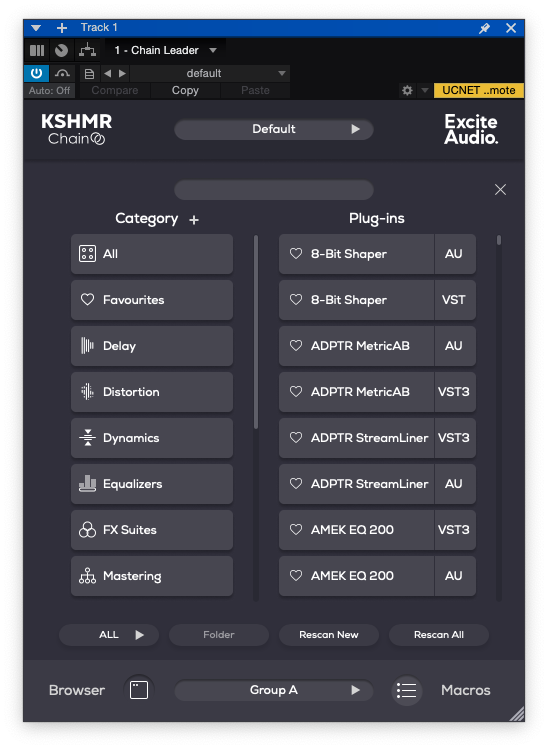Expand the 1 - Chain Leader dropdown
The image size is (548, 749).
(x=213, y=50)
